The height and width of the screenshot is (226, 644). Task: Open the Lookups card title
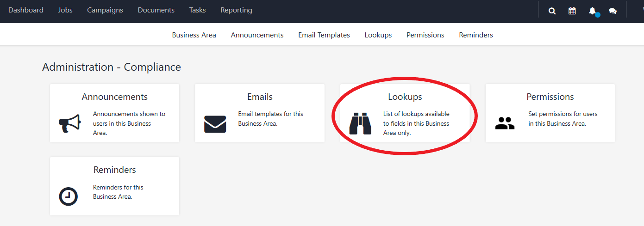coord(405,97)
